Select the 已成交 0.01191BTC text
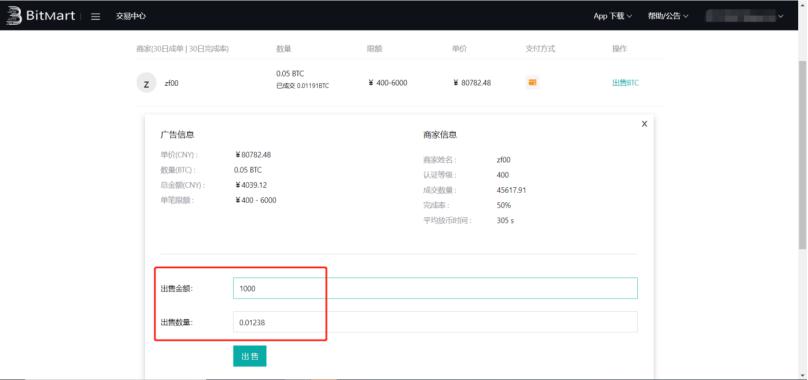Screen dimensions: 808x380 (x=302, y=86)
